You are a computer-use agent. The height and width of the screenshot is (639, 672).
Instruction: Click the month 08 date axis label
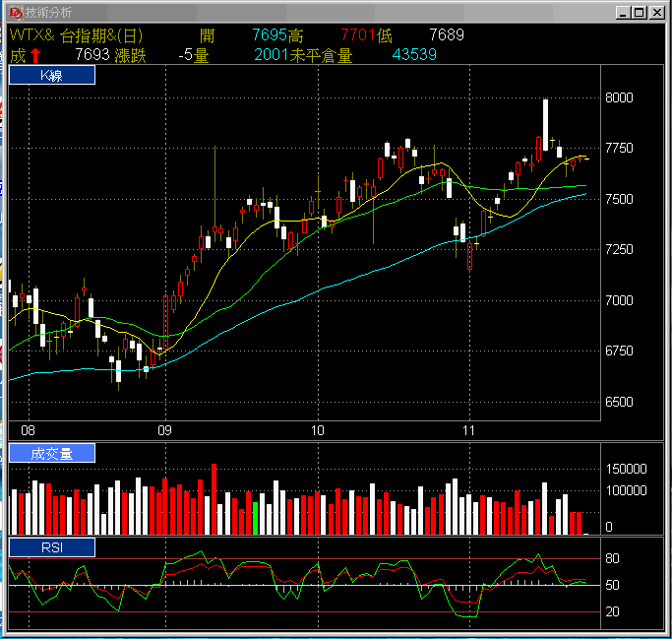coord(28,430)
